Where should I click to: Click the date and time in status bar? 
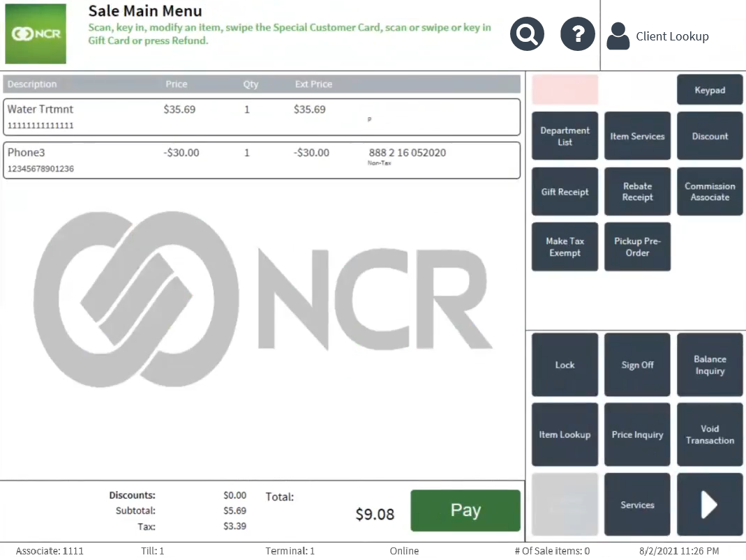click(679, 551)
